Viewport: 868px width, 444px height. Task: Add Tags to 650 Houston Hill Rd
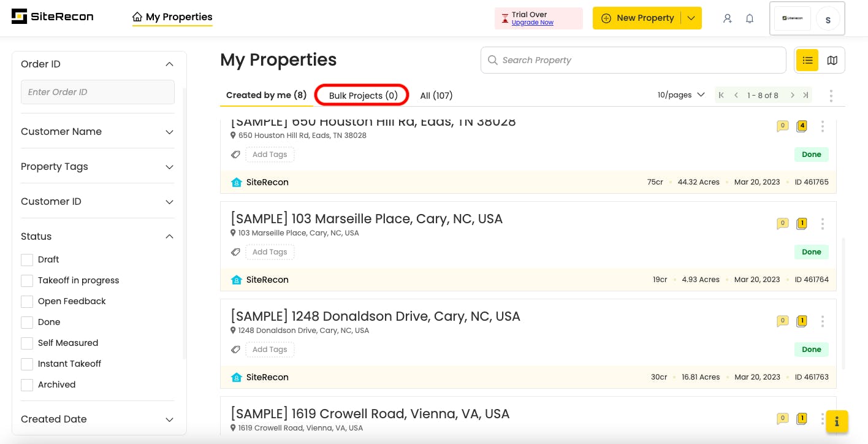pos(270,155)
